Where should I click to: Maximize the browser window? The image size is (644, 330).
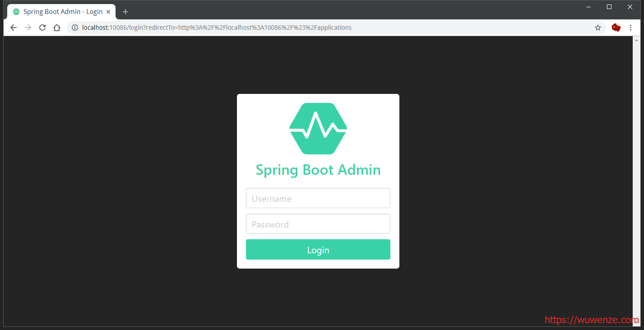pos(609,7)
